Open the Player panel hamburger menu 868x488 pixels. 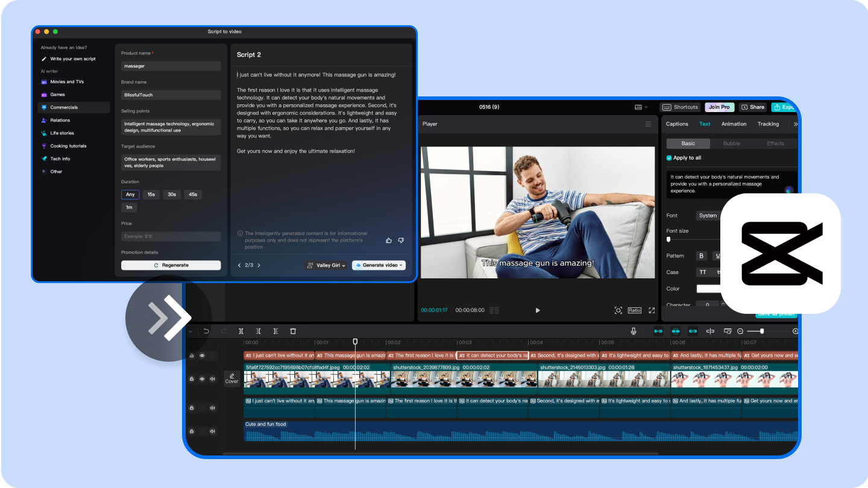(648, 124)
